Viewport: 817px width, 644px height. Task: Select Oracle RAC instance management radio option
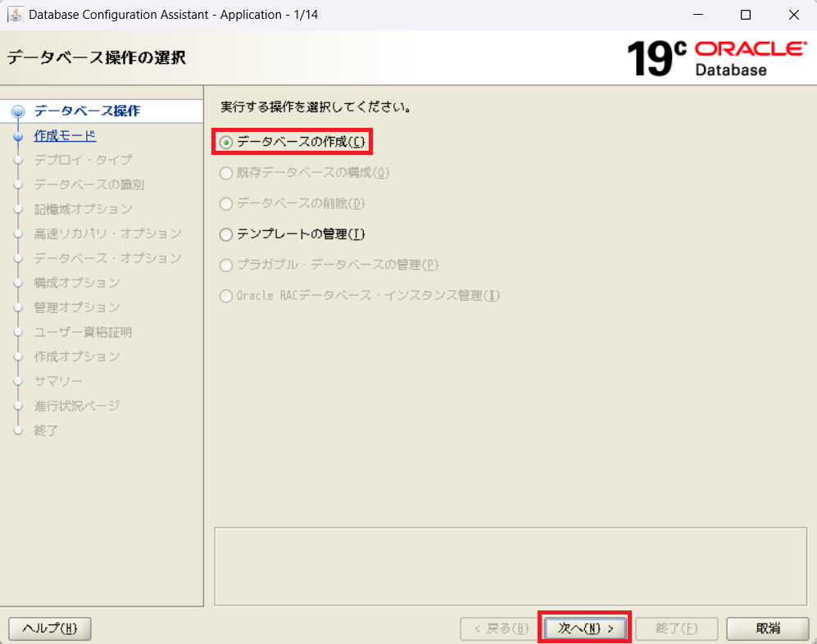[x=227, y=296]
